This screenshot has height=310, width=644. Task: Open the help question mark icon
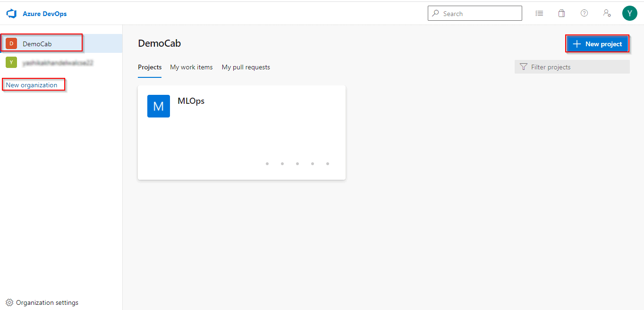click(584, 13)
